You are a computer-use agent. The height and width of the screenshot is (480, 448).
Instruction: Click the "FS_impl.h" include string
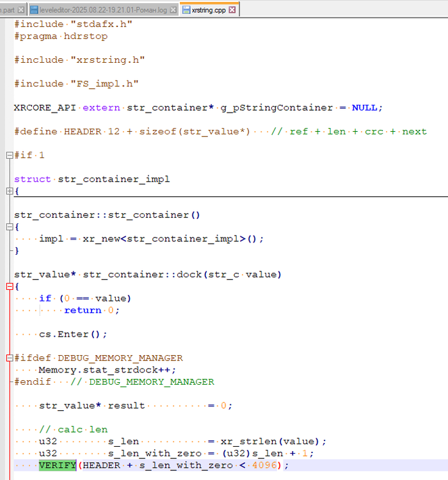coord(104,84)
